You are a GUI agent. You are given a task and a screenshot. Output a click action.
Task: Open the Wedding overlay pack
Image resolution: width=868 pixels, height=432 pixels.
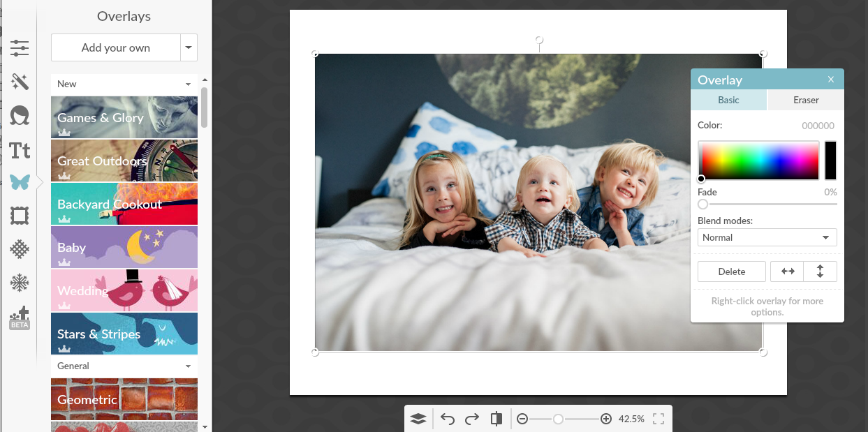(124, 290)
